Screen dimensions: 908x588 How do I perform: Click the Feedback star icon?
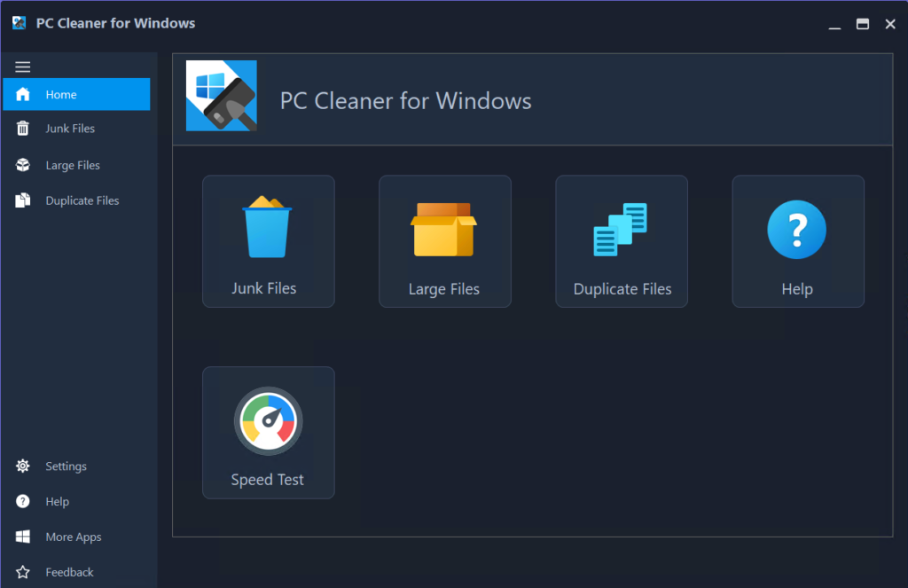(x=21, y=571)
